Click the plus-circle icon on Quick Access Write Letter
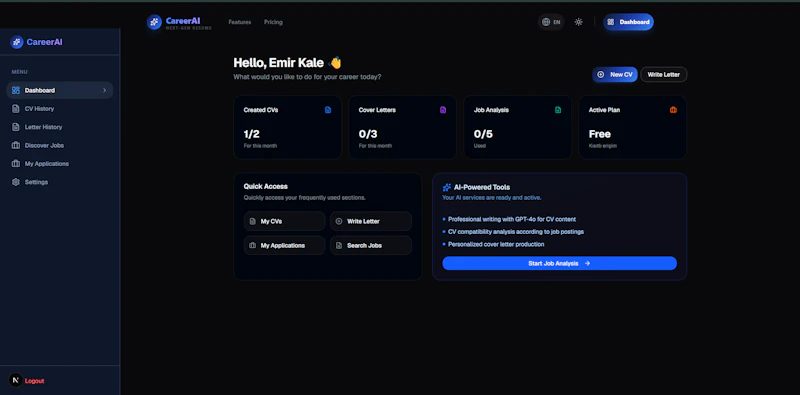This screenshot has width=800, height=395. point(339,221)
